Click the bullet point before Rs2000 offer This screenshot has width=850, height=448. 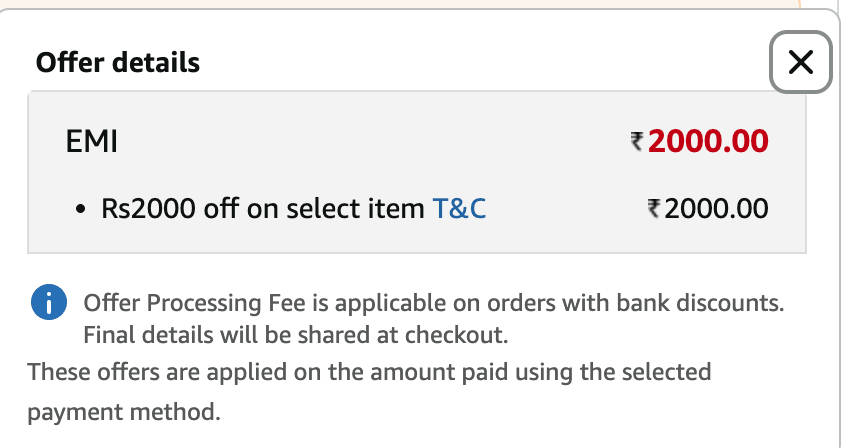(x=82, y=210)
